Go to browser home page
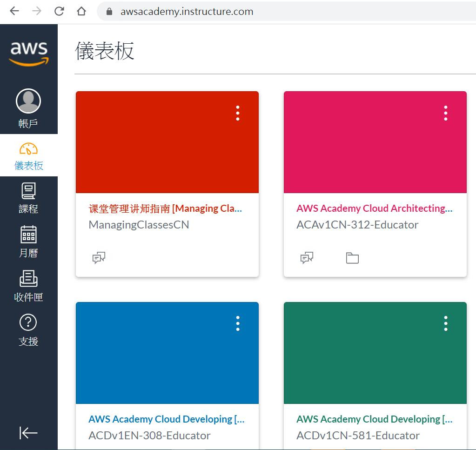 81,11
